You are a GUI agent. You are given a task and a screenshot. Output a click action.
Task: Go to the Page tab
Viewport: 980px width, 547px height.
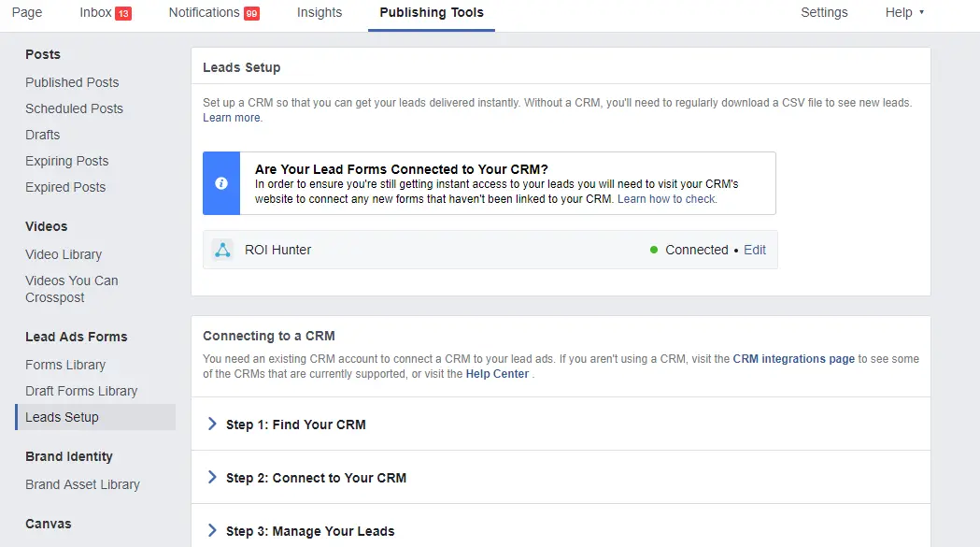[x=26, y=12]
